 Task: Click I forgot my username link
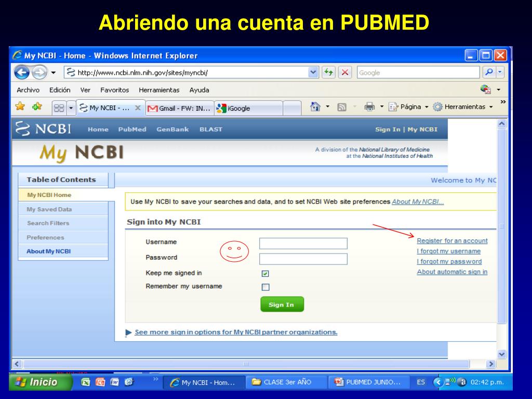tap(448, 251)
